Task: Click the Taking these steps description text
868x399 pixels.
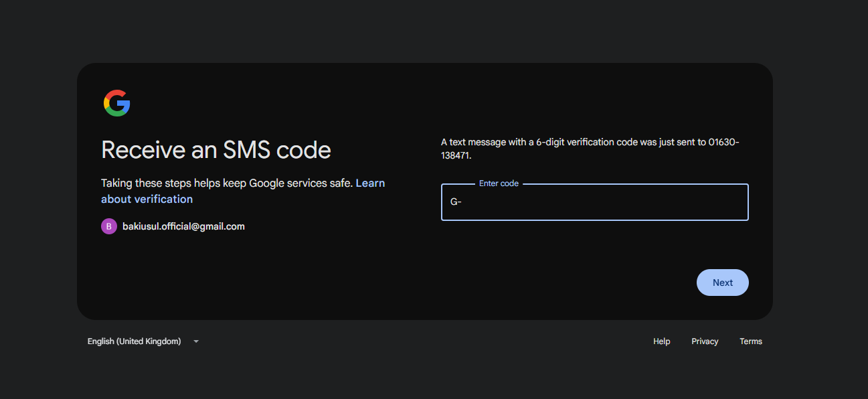Action: pos(227,183)
